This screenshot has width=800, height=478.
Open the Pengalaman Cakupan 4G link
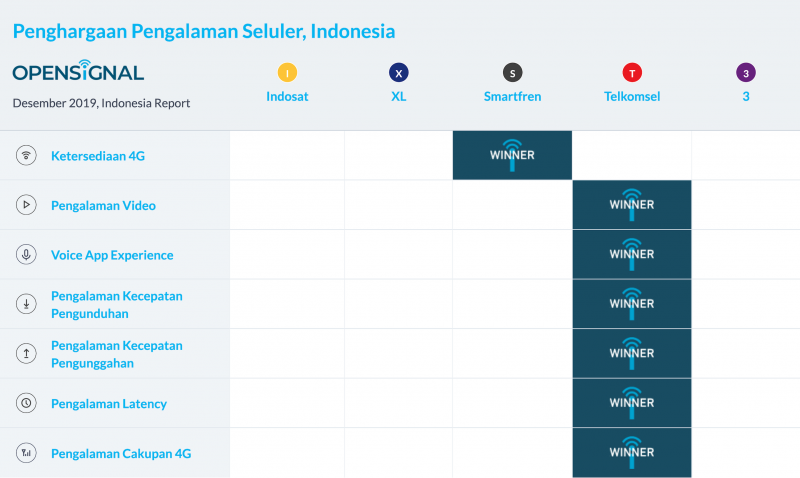[121, 454]
